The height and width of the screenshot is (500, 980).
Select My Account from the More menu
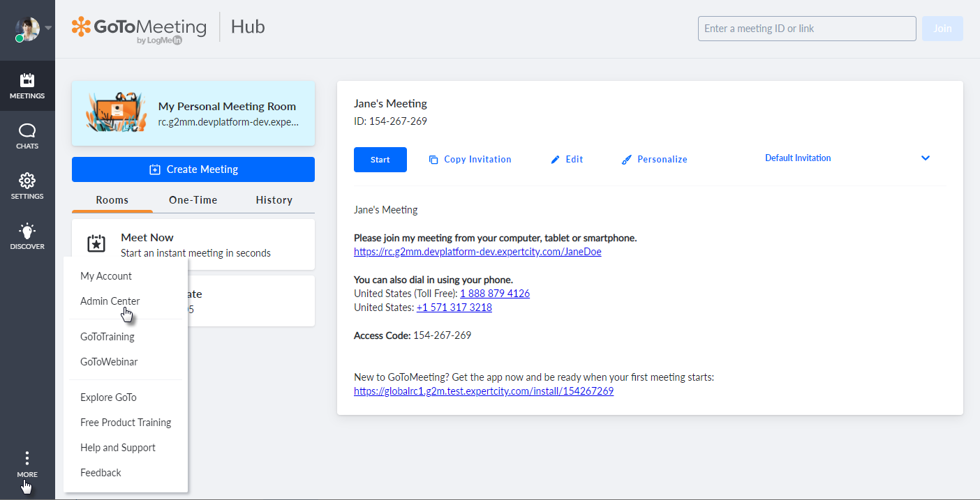pyautogui.click(x=106, y=276)
